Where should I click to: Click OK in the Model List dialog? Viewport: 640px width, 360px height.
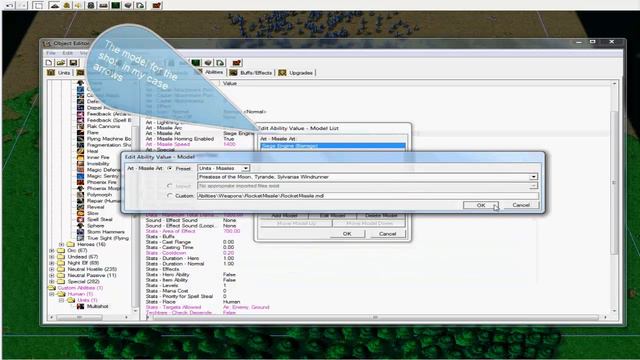(x=347, y=234)
